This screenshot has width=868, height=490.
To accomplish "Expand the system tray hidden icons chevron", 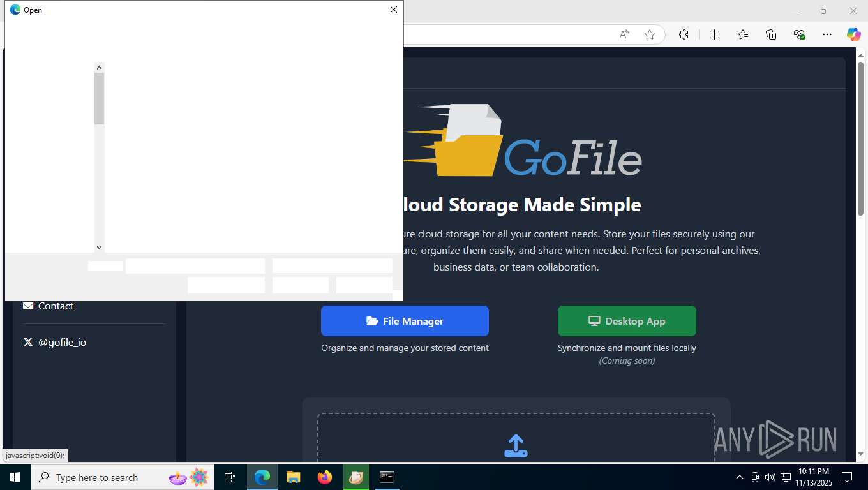I will pyautogui.click(x=740, y=477).
